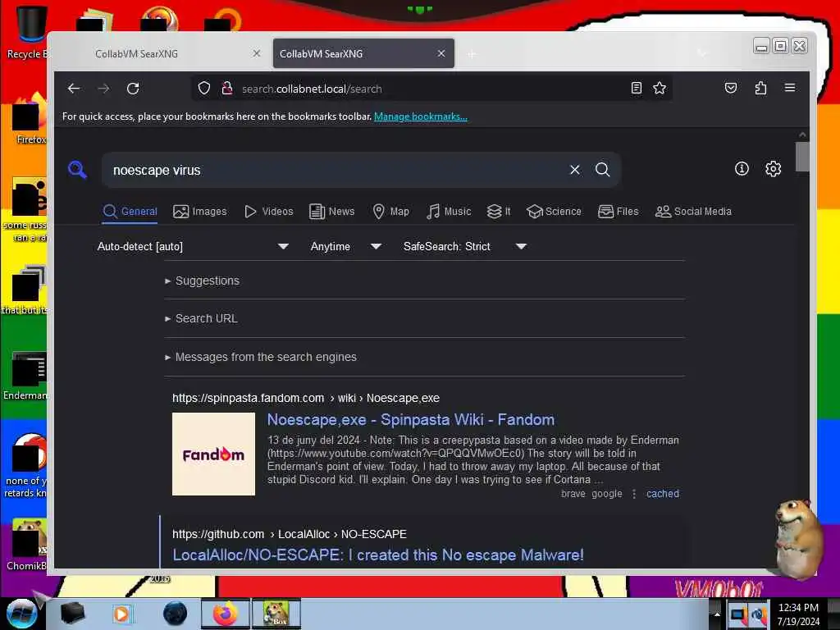840x630 pixels.
Task: Click the google engine label on Fandom result
Action: pos(607,493)
